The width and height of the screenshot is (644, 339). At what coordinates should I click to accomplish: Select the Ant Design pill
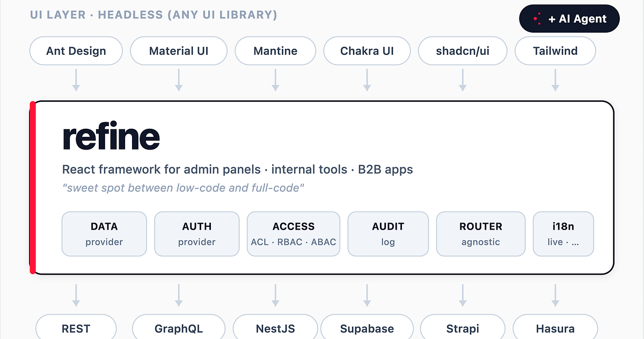76,51
